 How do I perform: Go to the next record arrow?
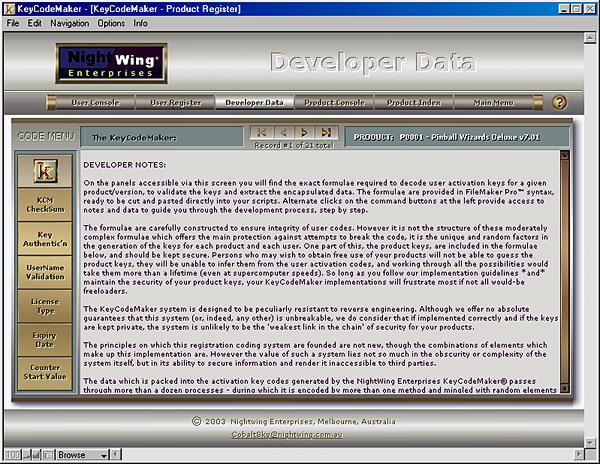tap(304, 132)
